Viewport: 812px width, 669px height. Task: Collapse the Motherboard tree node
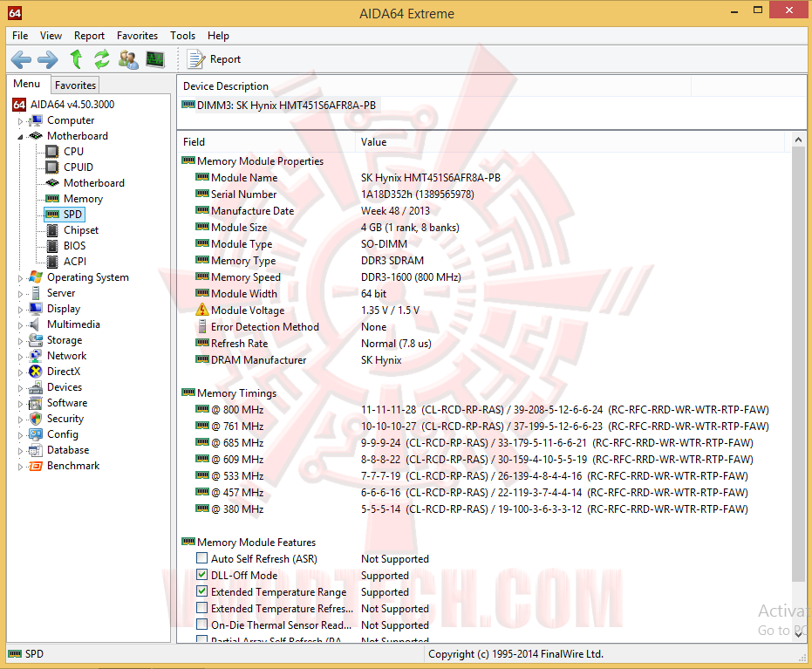pyautogui.click(x=21, y=137)
